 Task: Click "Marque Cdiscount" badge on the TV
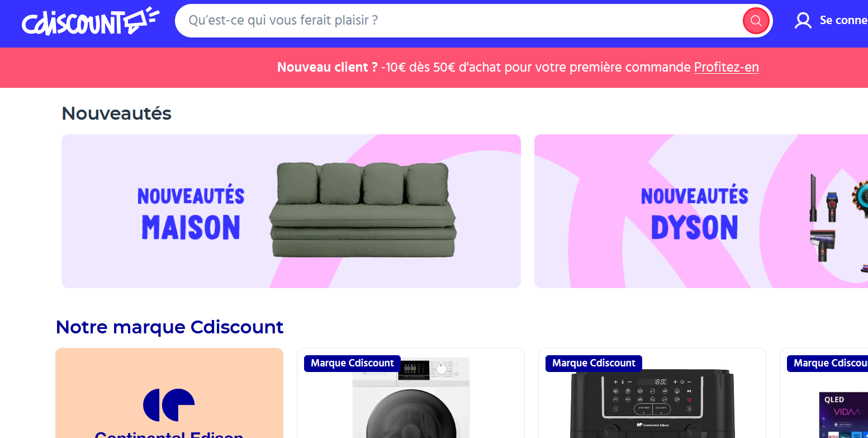click(828, 363)
